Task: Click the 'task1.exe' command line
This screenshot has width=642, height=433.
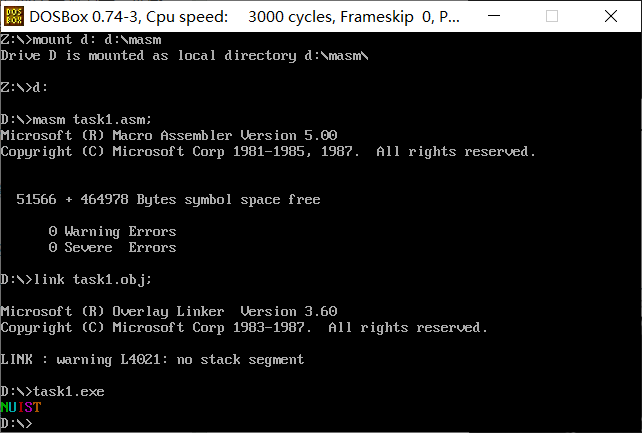Action: [52, 391]
